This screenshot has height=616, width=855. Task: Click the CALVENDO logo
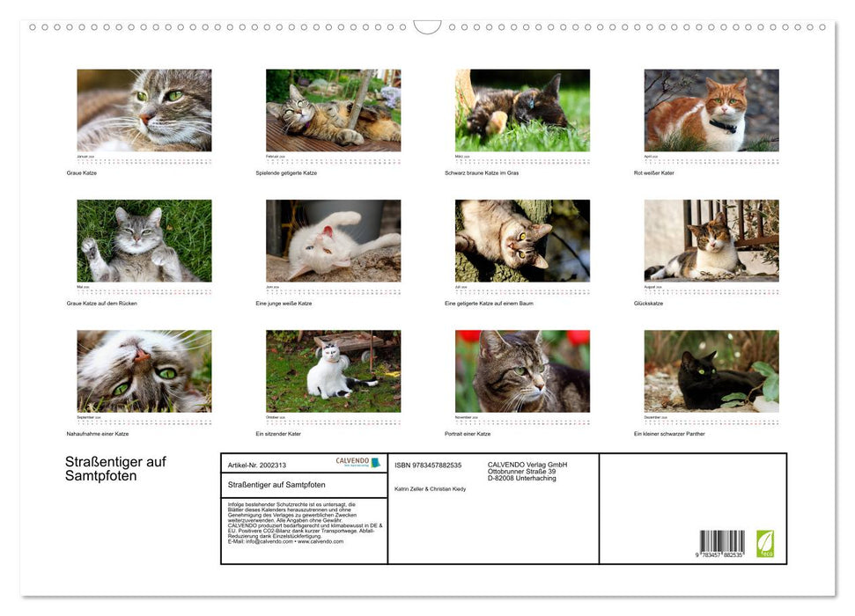click(x=357, y=463)
